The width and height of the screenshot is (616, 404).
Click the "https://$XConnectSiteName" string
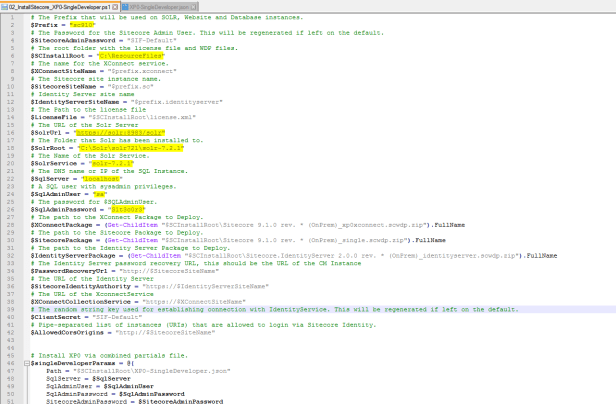(x=194, y=302)
